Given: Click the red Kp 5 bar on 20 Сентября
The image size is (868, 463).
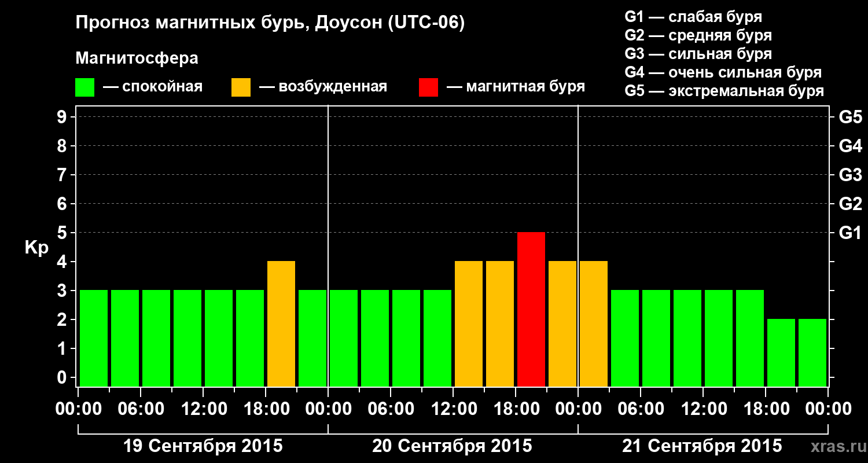Looking at the screenshot, I should (531, 309).
